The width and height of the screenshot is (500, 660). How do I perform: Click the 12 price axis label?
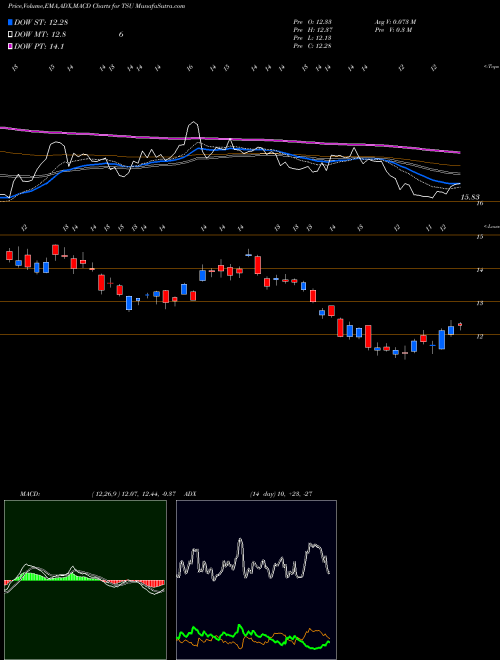pos(479,336)
